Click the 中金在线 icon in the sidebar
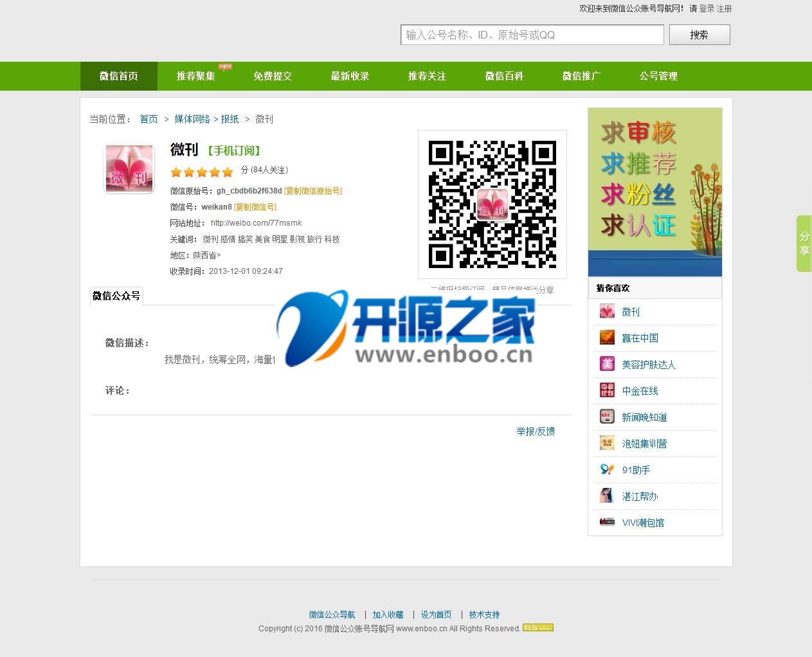 (607, 390)
